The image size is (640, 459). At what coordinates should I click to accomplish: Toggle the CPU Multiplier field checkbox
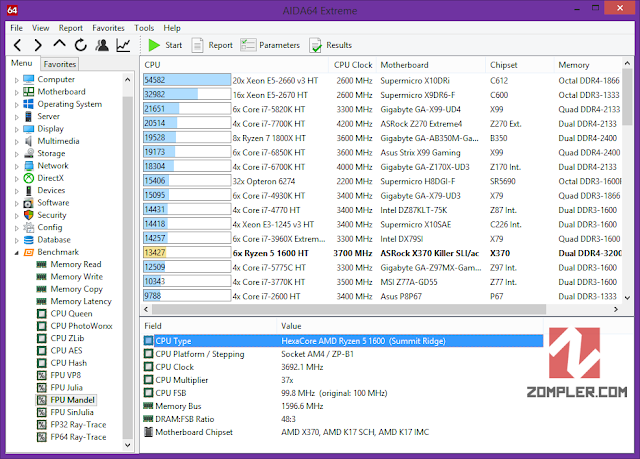tap(149, 380)
